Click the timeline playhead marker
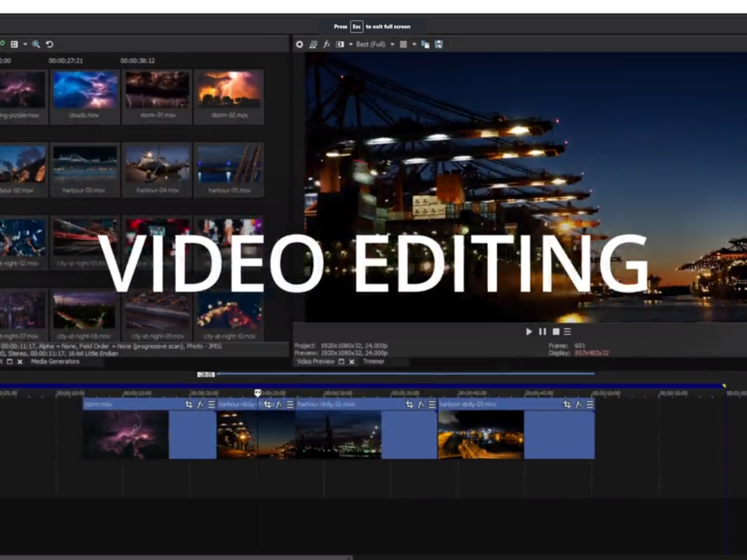 pos(258,393)
